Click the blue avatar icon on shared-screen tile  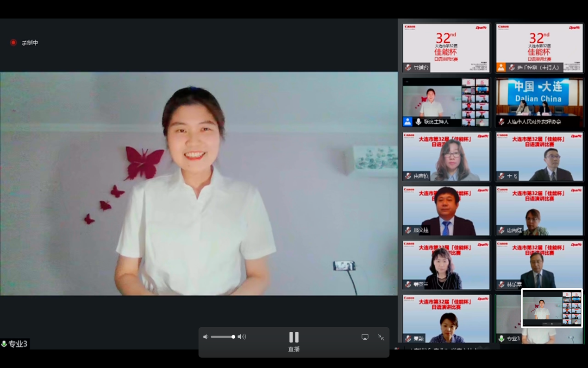[x=407, y=122]
